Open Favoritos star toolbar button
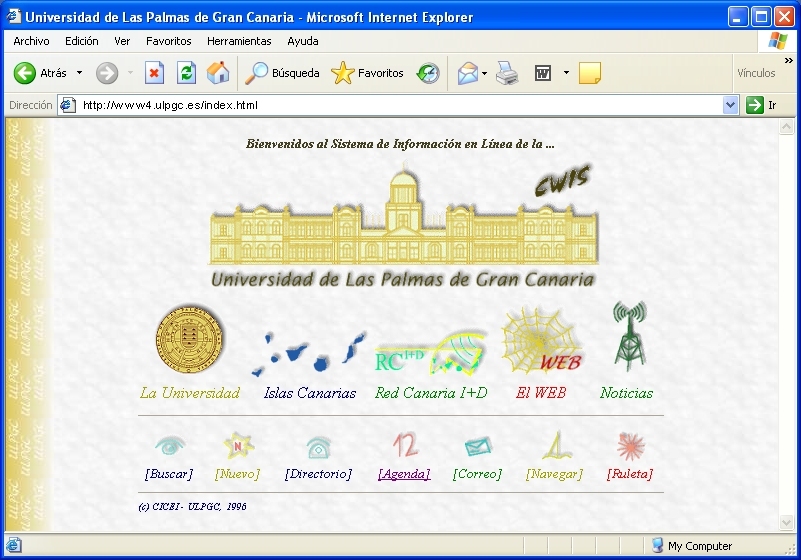 tap(367, 73)
